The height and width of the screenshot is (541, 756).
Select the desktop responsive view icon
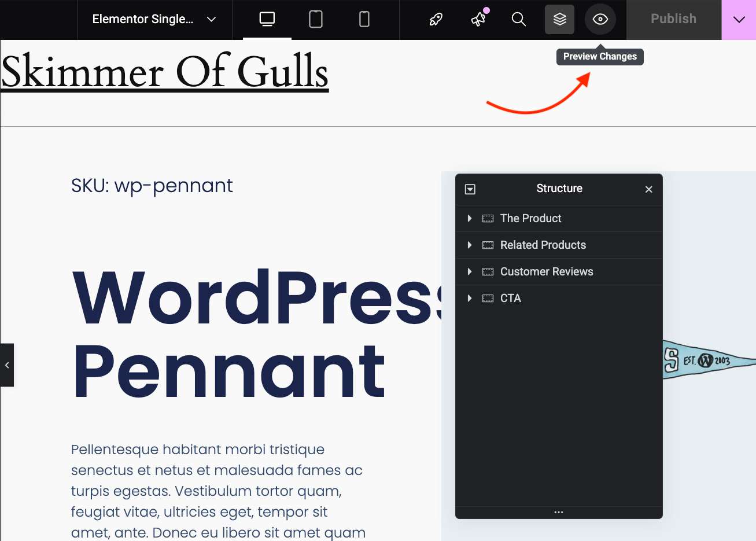[267, 19]
